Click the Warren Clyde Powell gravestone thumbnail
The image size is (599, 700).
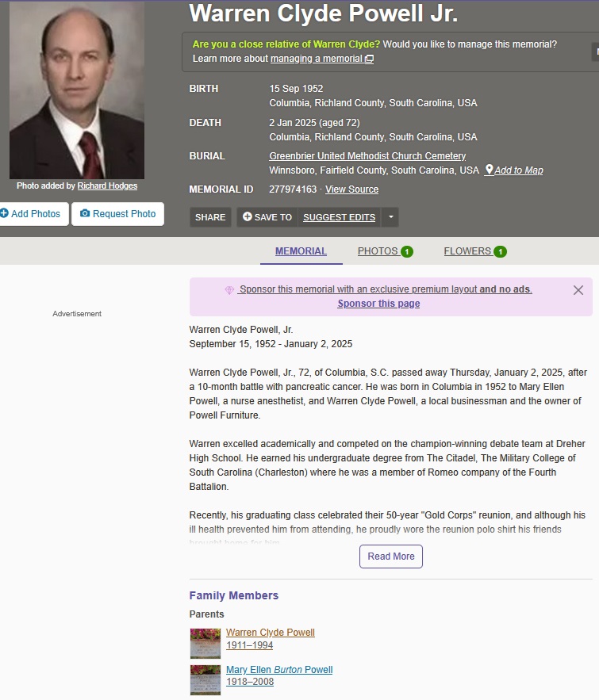[205, 643]
